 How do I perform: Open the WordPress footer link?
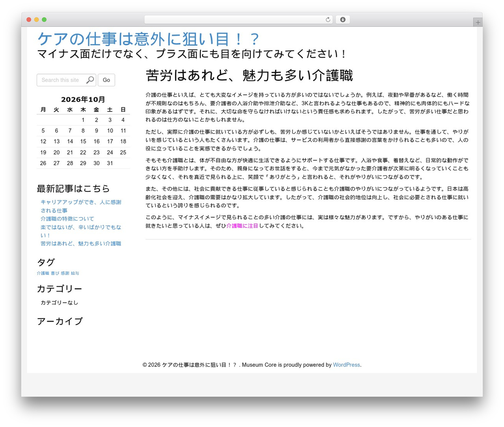coord(346,365)
